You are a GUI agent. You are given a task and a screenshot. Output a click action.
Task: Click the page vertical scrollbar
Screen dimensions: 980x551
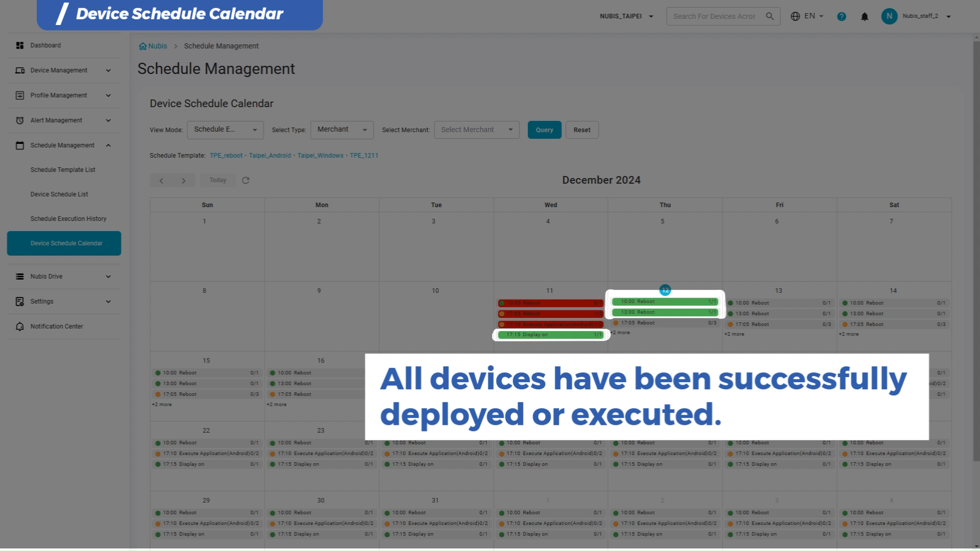pyautogui.click(x=976, y=250)
